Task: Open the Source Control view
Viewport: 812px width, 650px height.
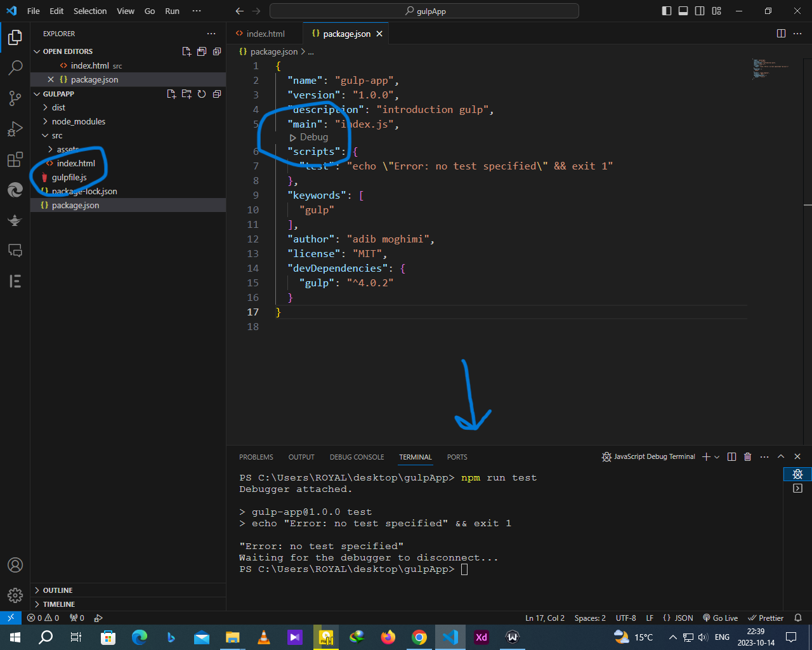Action: [15, 98]
